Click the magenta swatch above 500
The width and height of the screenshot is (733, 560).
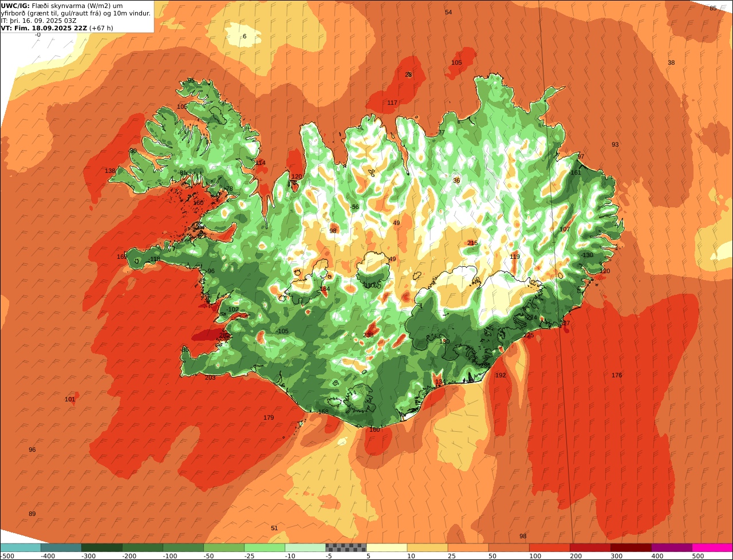point(712,547)
